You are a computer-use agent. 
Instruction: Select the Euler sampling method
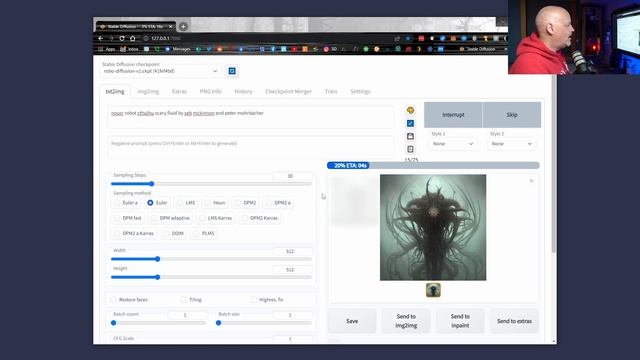tap(157, 203)
